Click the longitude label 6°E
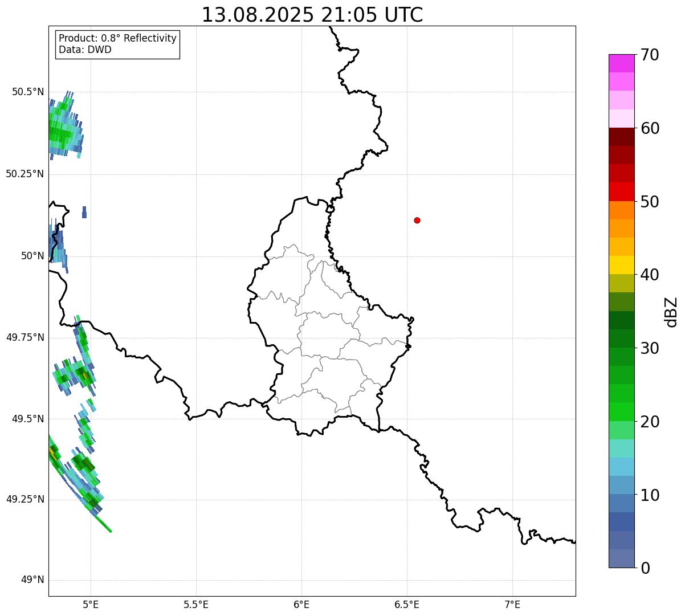685x616 pixels. tap(301, 604)
